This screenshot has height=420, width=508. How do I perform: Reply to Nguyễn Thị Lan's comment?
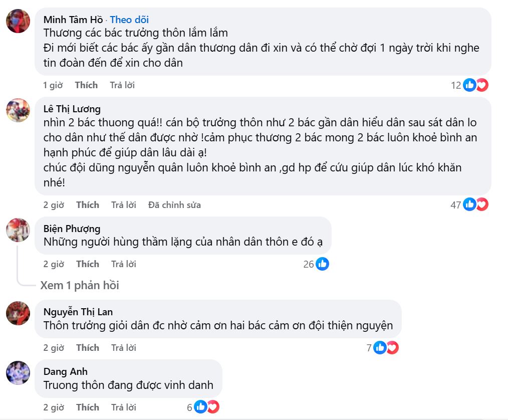tap(124, 347)
